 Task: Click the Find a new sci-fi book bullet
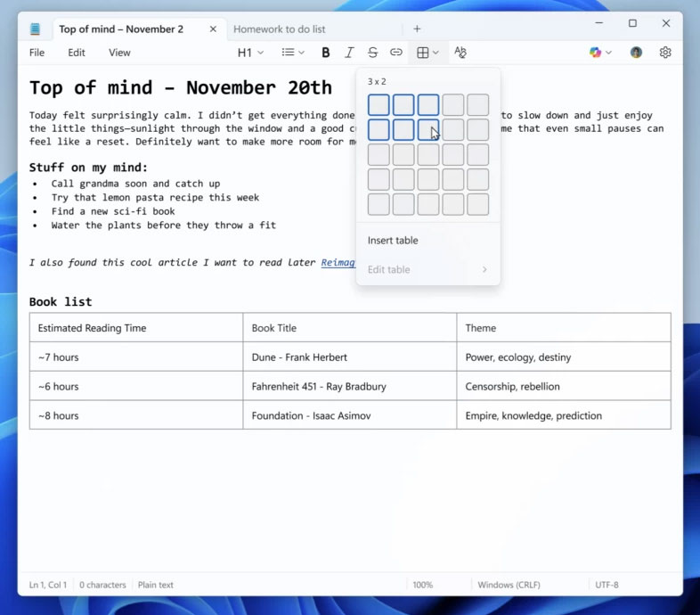(x=113, y=211)
